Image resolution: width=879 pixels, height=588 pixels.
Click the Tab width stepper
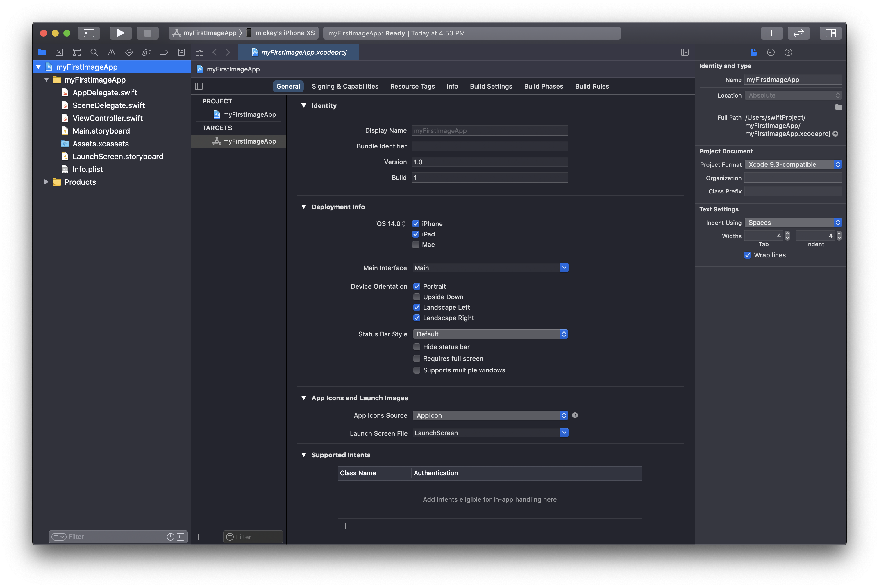[787, 236]
